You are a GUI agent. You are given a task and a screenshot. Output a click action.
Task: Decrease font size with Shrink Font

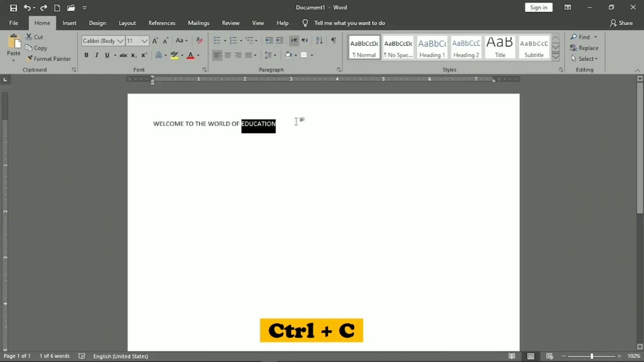click(x=165, y=41)
